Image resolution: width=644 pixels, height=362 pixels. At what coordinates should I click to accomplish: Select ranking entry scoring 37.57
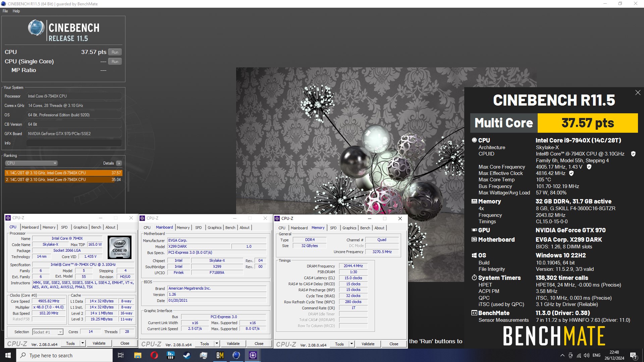pos(63,173)
